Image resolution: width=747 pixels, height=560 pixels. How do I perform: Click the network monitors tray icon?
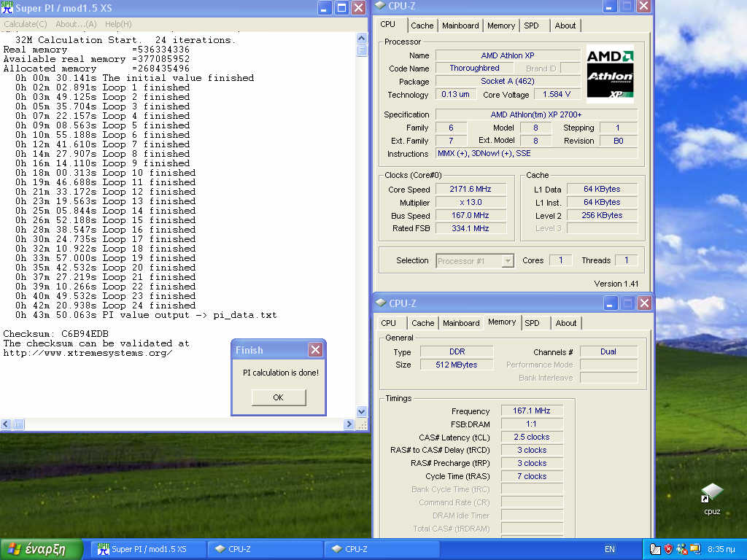[x=695, y=549]
